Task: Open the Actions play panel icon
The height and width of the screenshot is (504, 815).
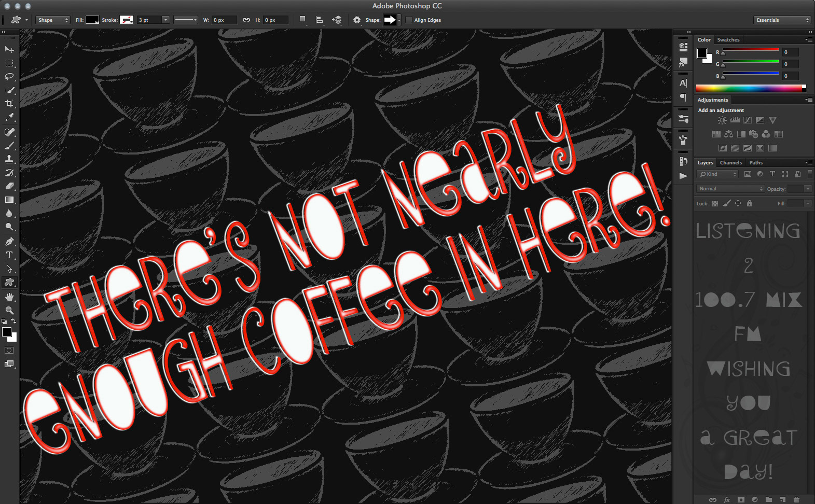Action: 683,176
